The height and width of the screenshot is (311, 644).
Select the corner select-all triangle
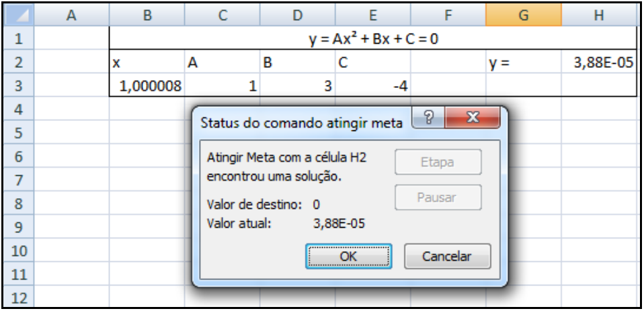pos(17,15)
